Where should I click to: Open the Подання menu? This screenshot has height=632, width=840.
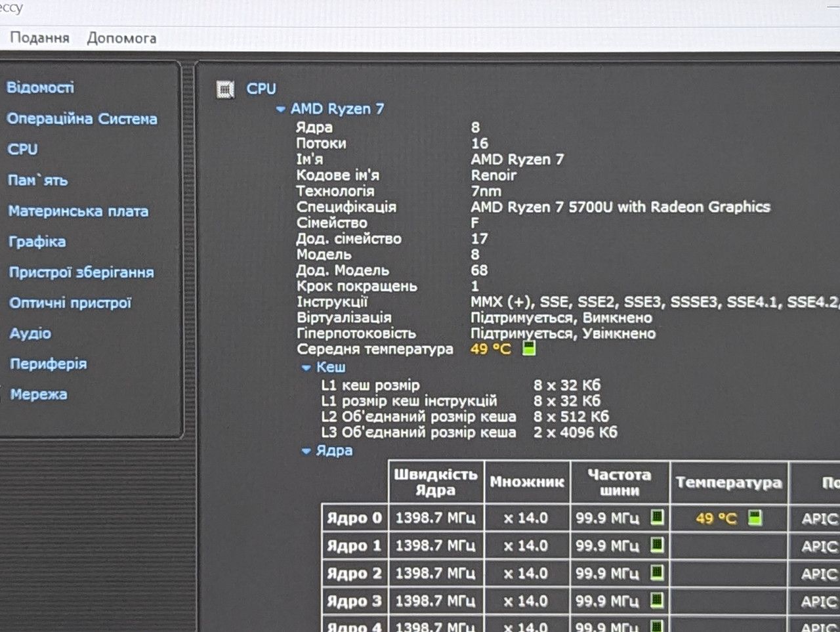click(x=39, y=38)
